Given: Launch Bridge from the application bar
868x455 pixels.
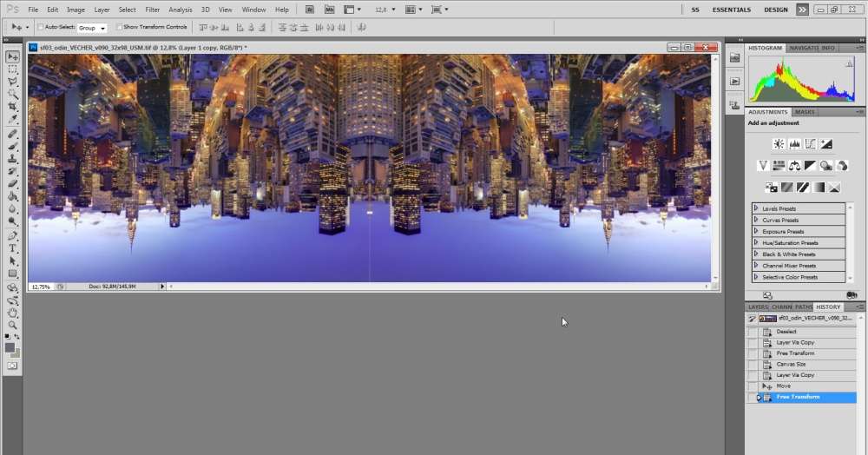Looking at the screenshot, I should pos(309,10).
